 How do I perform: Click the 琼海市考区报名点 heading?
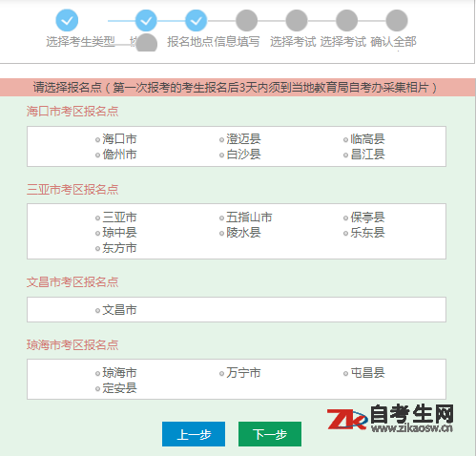[x=72, y=345]
